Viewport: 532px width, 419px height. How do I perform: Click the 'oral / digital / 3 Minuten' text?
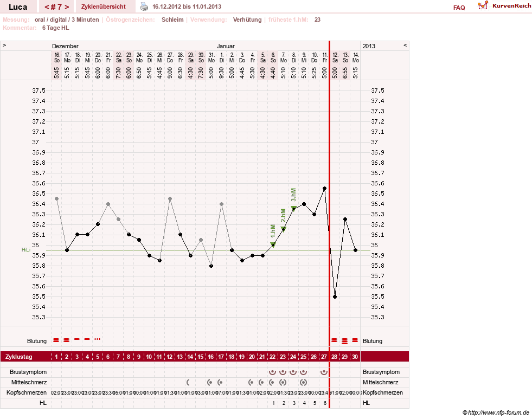click(x=67, y=20)
